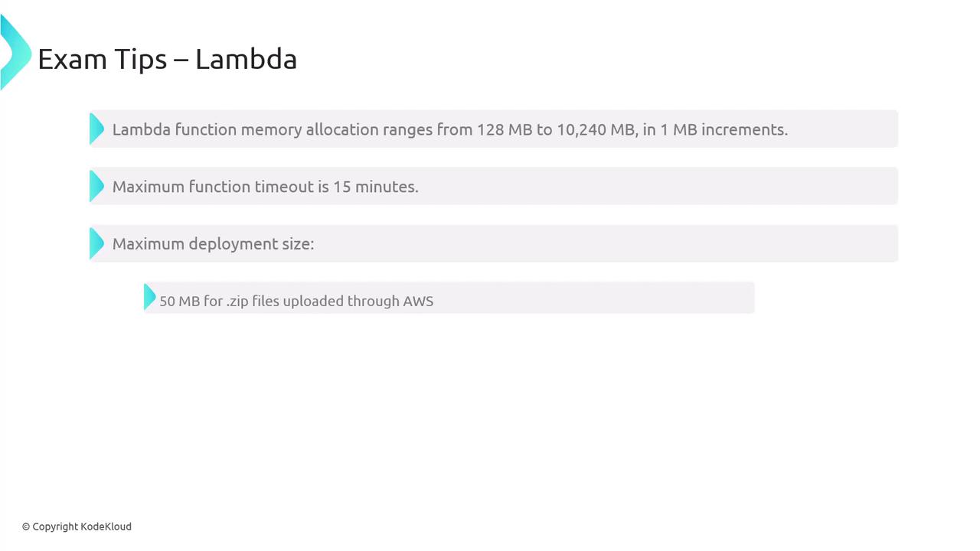This screenshot has width=980, height=551.
Task: Click the arrow bullet beside Maximum deployment size
Action: click(x=96, y=243)
